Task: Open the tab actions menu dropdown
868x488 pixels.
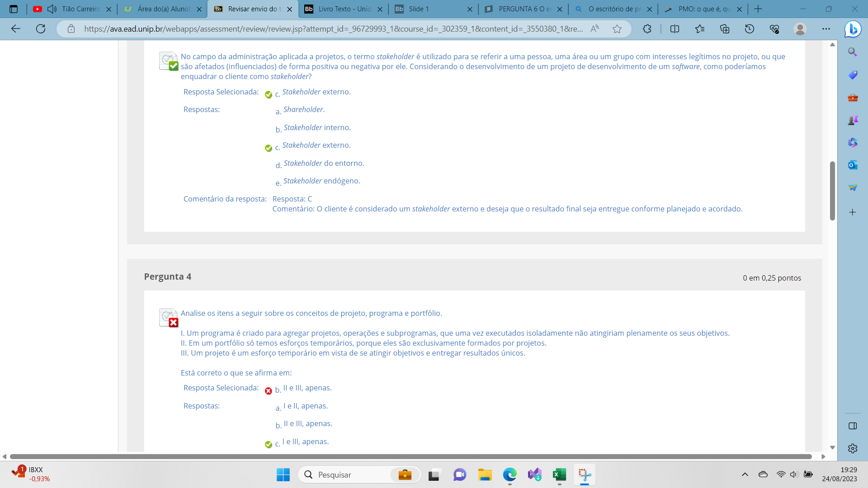Action: 14,9
